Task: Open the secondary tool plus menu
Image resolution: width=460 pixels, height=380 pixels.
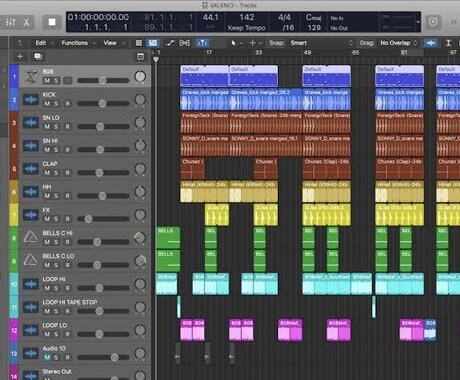Action: [x=256, y=43]
